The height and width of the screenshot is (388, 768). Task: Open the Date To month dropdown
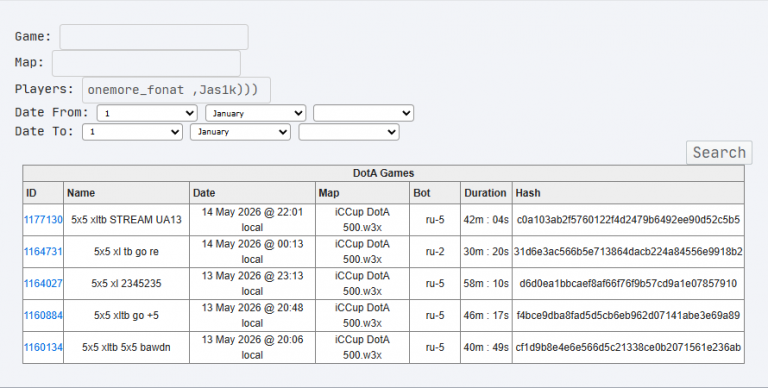tap(240, 132)
